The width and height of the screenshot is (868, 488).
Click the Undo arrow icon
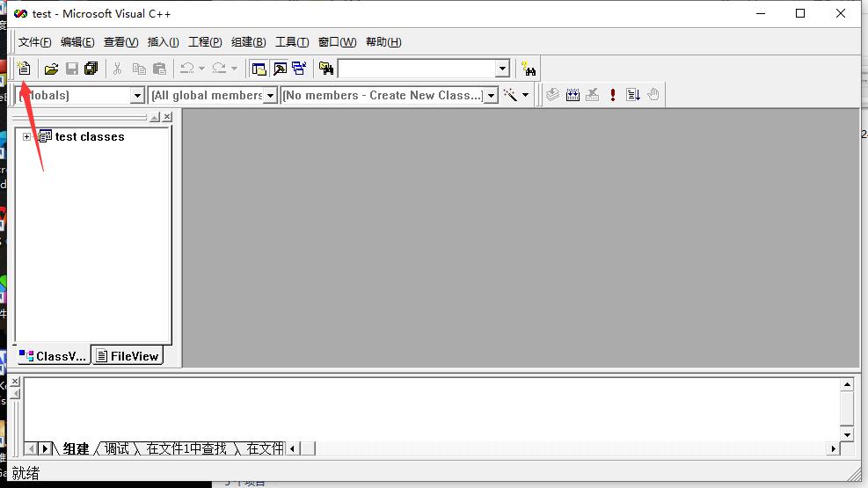187,69
